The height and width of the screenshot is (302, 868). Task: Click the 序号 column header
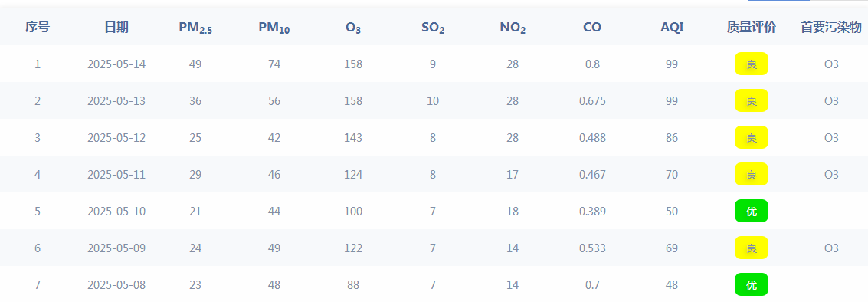[x=37, y=27]
